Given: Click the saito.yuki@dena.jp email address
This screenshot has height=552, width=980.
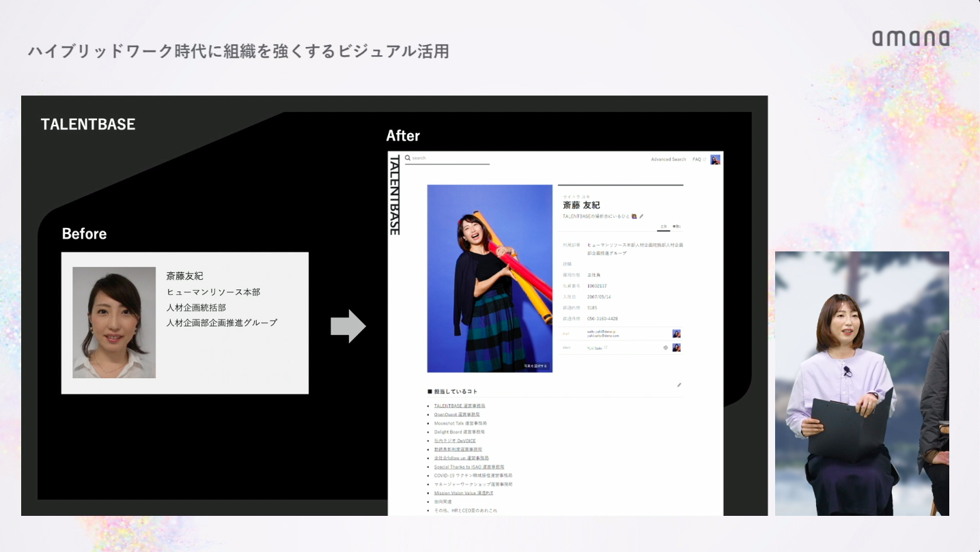Looking at the screenshot, I should [602, 331].
